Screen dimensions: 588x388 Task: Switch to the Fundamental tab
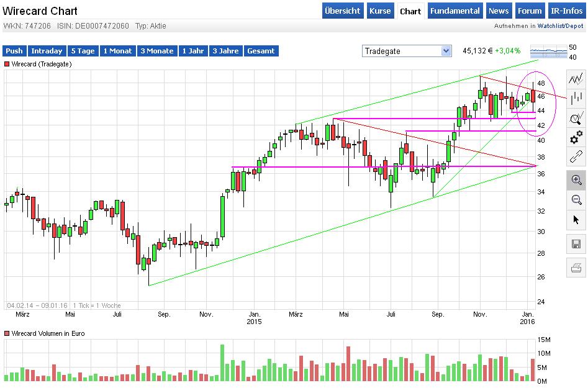tap(455, 11)
